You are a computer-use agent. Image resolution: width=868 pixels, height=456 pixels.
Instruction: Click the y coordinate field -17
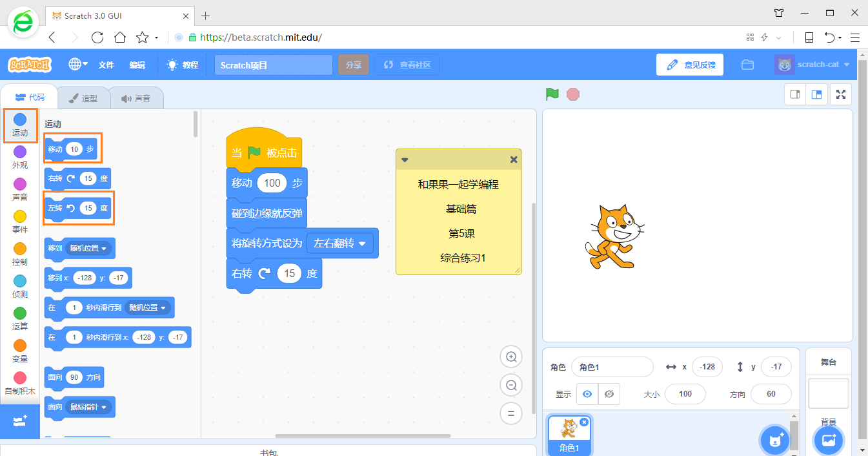coord(776,367)
